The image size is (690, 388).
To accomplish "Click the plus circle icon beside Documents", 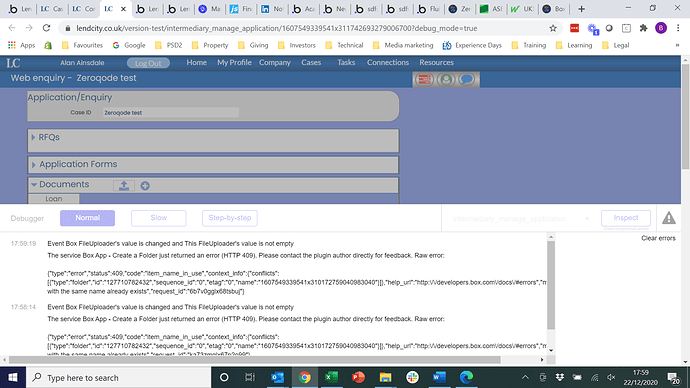I will tap(145, 186).
